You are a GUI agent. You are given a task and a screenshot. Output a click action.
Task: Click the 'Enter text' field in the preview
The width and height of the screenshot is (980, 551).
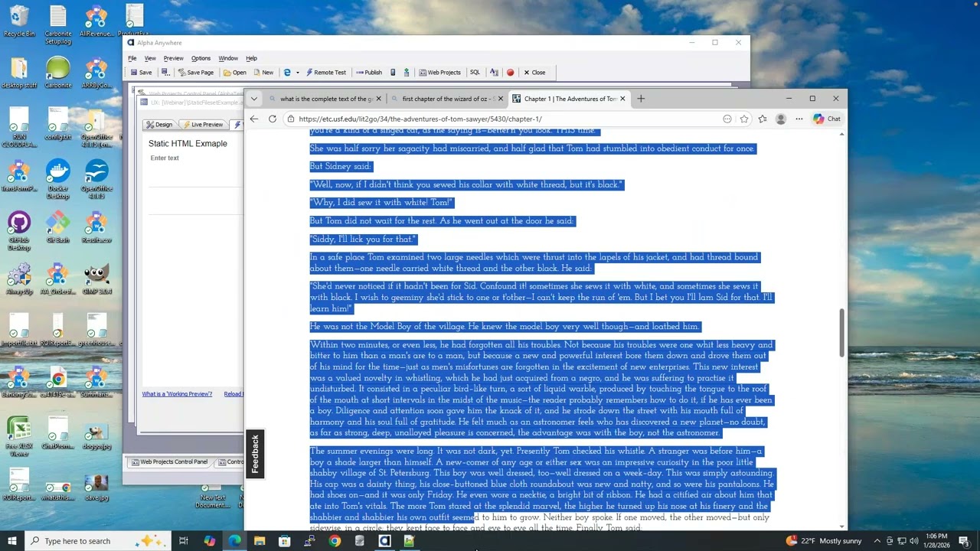tap(165, 158)
